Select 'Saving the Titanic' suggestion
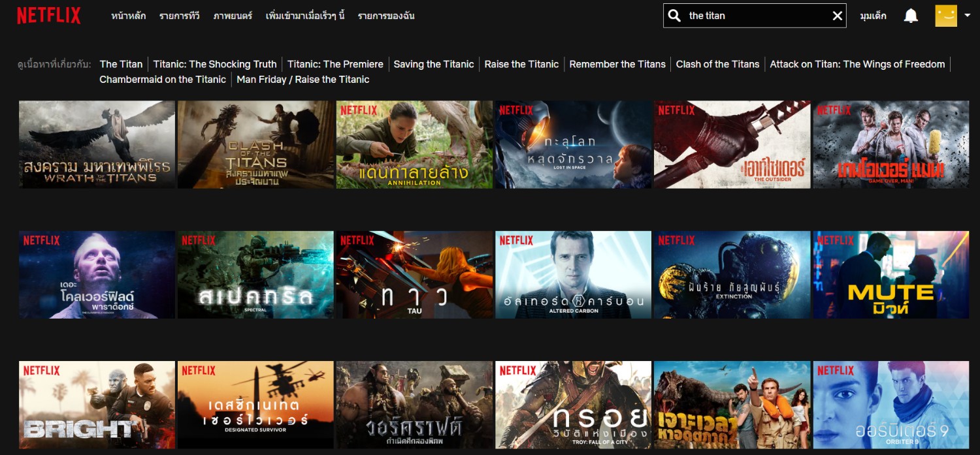 434,64
